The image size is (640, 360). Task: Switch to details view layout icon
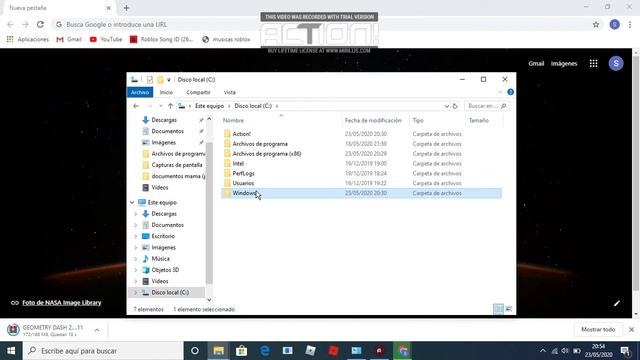(498, 309)
